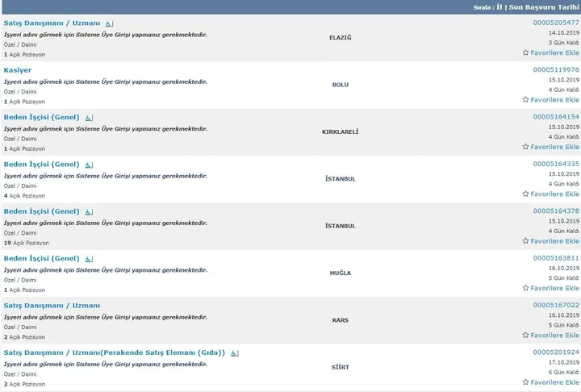The image size is (581, 392).
Task: Open listing number 00005164378
Action: (x=556, y=211)
